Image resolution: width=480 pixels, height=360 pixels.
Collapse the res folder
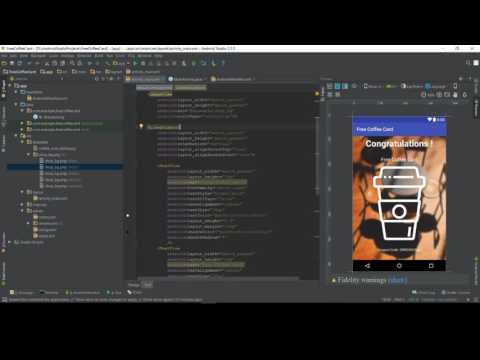point(16,136)
